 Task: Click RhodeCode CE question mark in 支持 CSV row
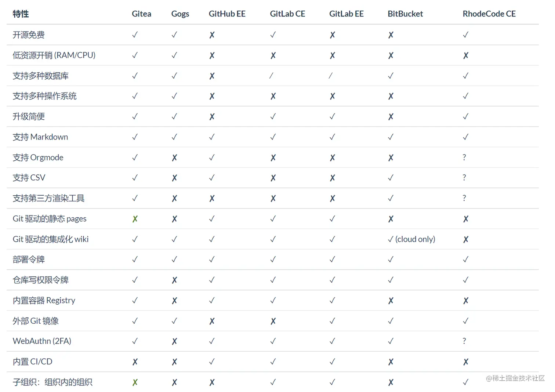pyautogui.click(x=464, y=178)
